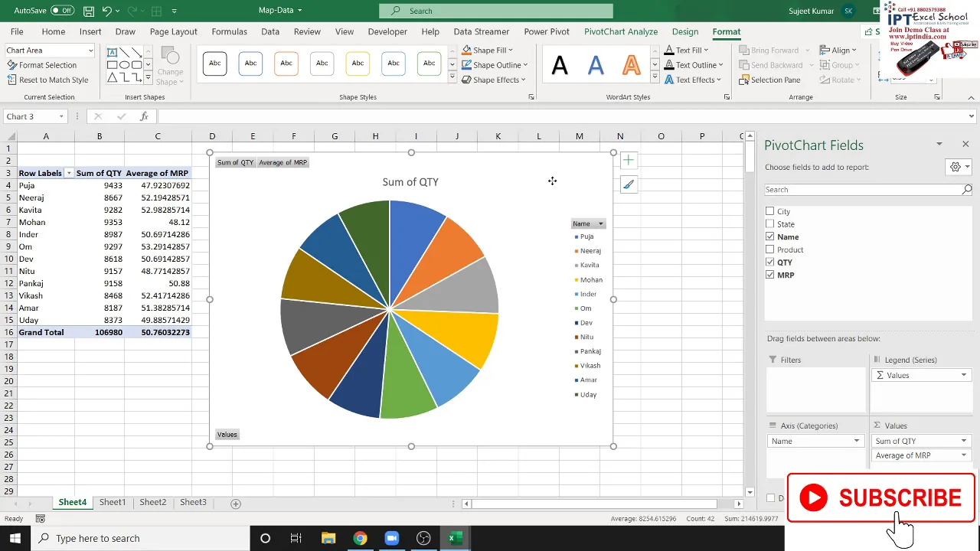980x551 pixels.
Task: Open Shape Styles dialog launcher
Action: click(x=531, y=97)
